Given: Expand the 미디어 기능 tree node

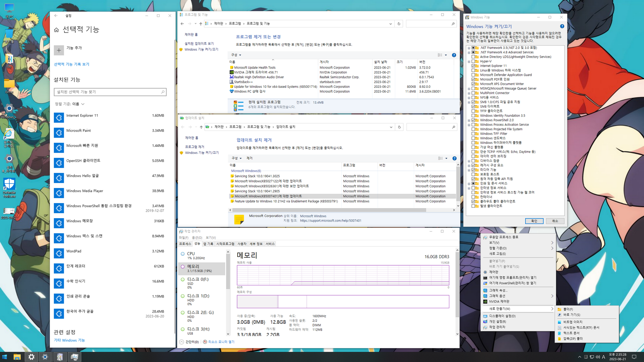Looking at the screenshot, I should pos(469,170).
